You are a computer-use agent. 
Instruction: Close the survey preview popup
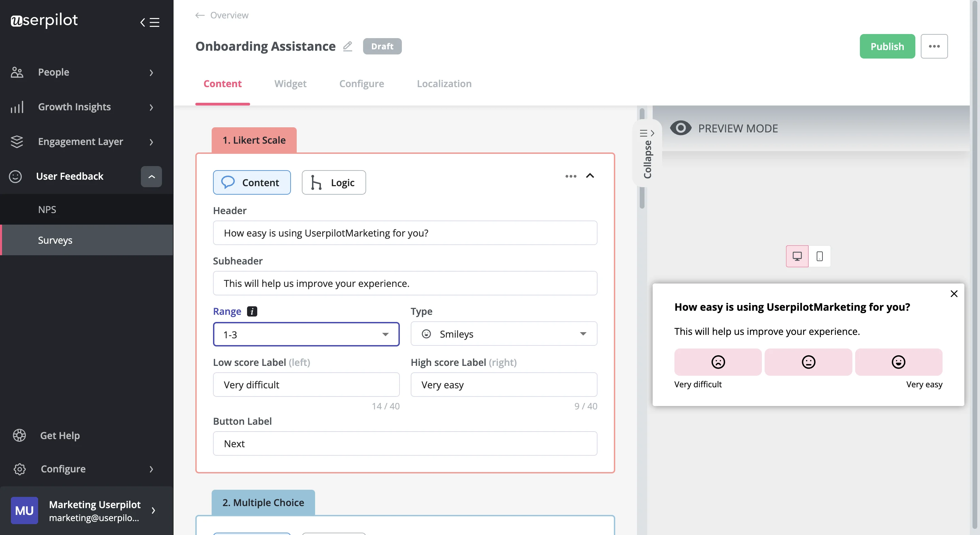(954, 294)
